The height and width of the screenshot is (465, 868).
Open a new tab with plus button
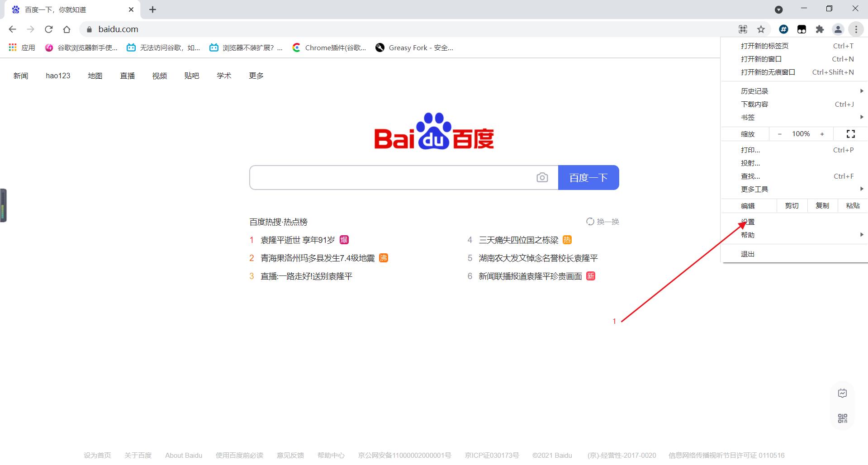click(153, 9)
